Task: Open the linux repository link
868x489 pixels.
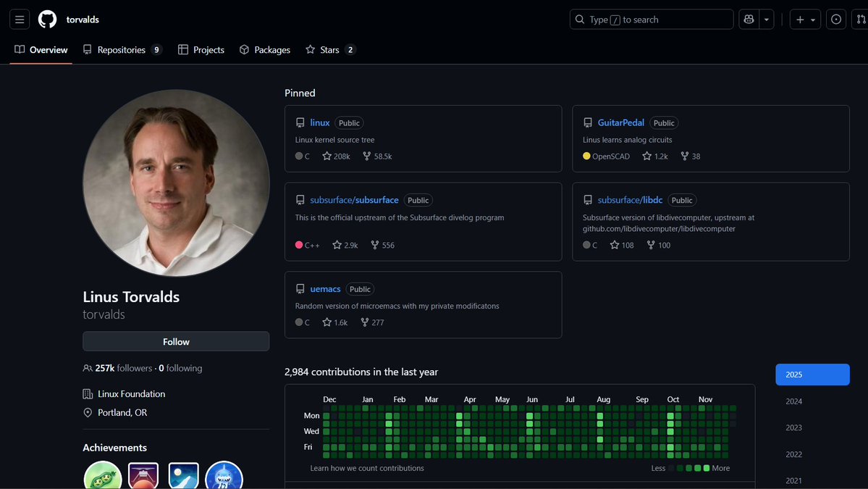Action: pos(320,122)
